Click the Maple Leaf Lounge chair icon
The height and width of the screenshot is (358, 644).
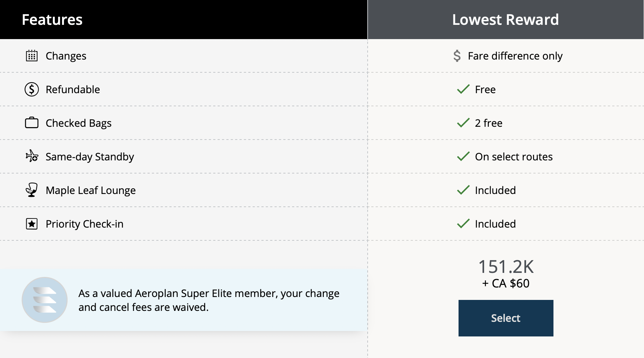(32, 190)
